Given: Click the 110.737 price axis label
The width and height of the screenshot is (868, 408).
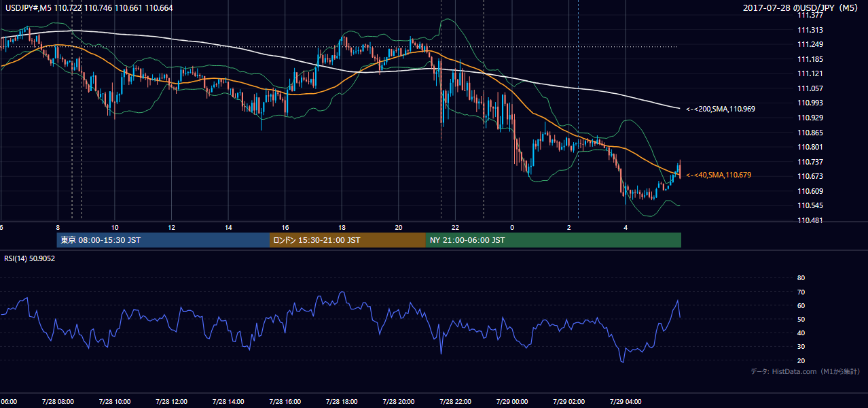Looking at the screenshot, I should [x=810, y=162].
